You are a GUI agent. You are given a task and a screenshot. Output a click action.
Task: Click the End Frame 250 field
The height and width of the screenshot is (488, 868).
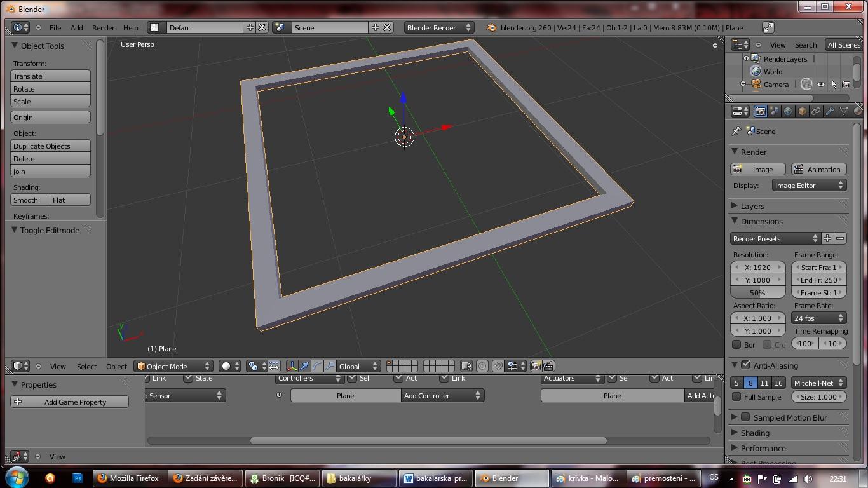click(818, 280)
